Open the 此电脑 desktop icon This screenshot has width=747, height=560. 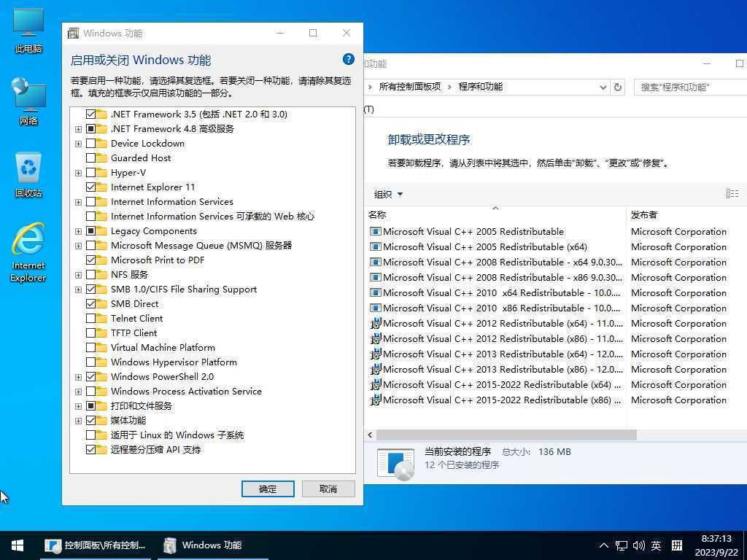point(28,31)
